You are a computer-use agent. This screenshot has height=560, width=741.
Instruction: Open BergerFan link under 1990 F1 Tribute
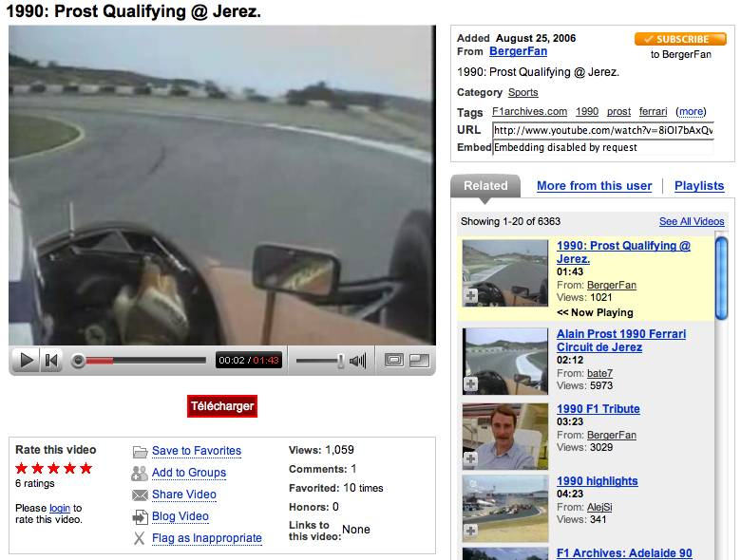pyautogui.click(x=612, y=435)
